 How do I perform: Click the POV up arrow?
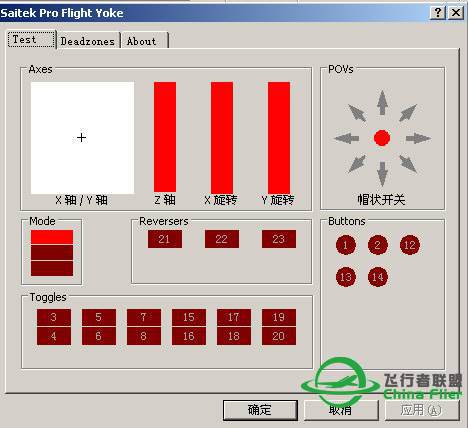pos(382,103)
